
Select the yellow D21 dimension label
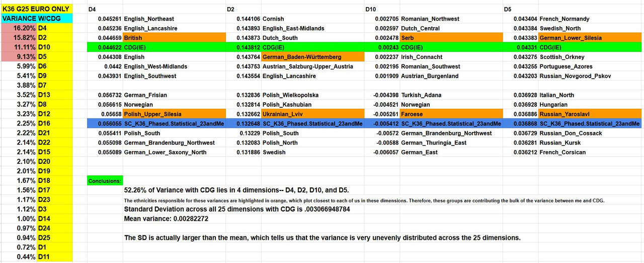tap(54, 133)
